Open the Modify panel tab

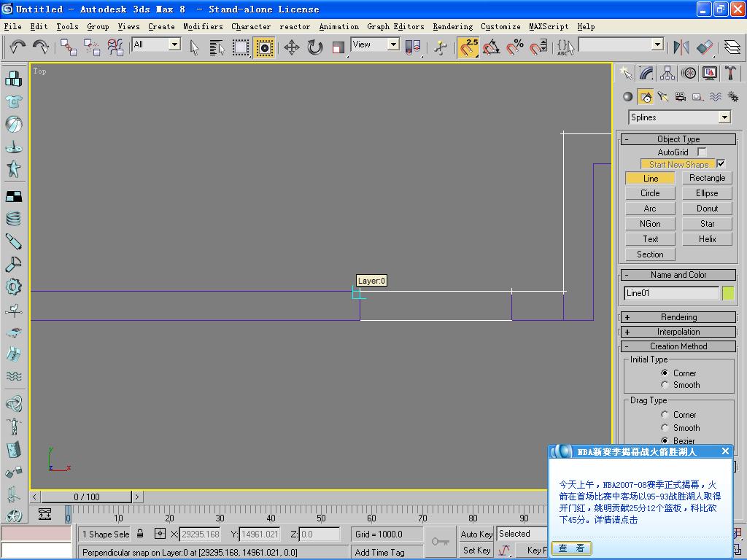click(x=646, y=73)
